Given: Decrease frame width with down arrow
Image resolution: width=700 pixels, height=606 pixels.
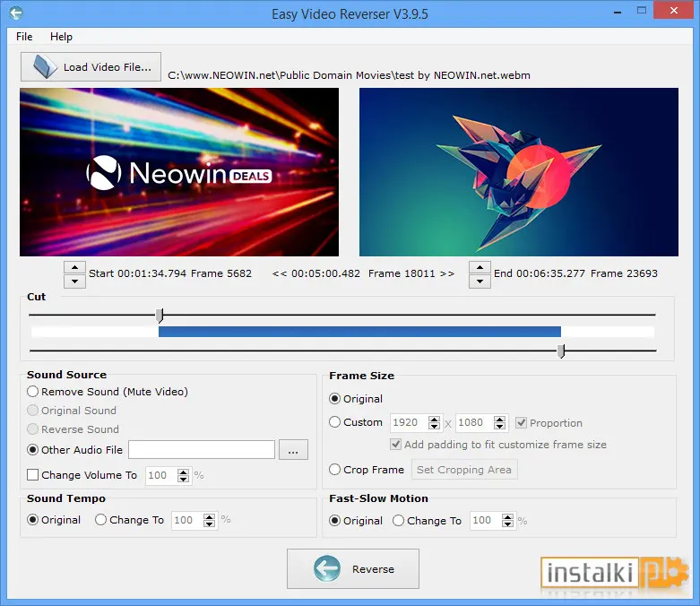Looking at the screenshot, I should pyautogui.click(x=434, y=427).
